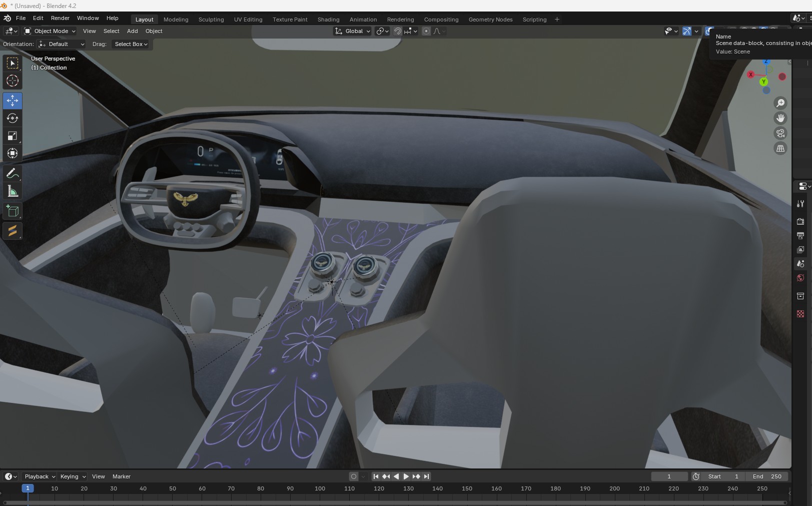Image resolution: width=812 pixels, height=506 pixels.
Task: Select the Annotate pencil tool
Action: [x=13, y=174]
